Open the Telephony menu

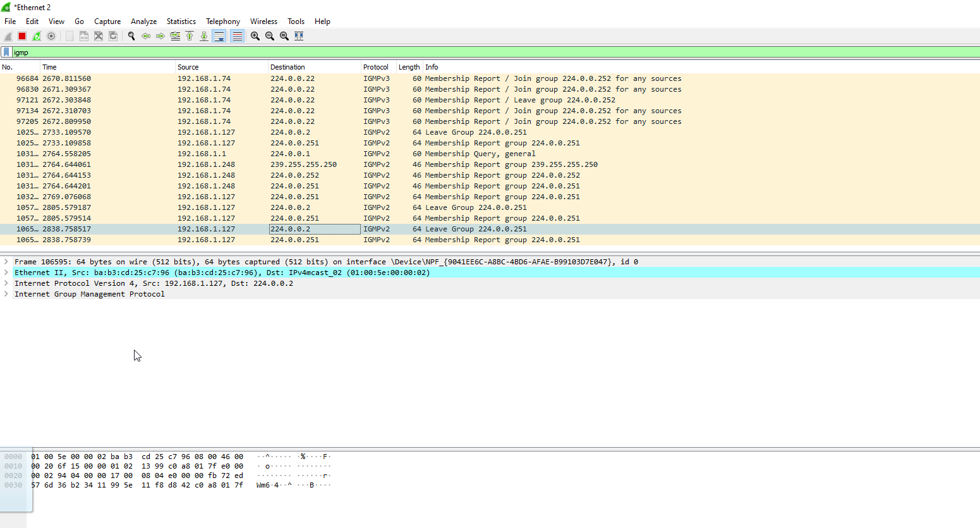click(x=223, y=21)
